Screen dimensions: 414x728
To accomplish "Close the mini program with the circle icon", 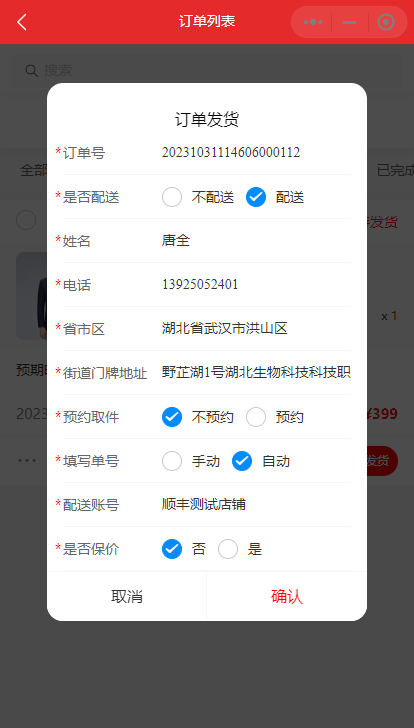I will coord(386,22).
